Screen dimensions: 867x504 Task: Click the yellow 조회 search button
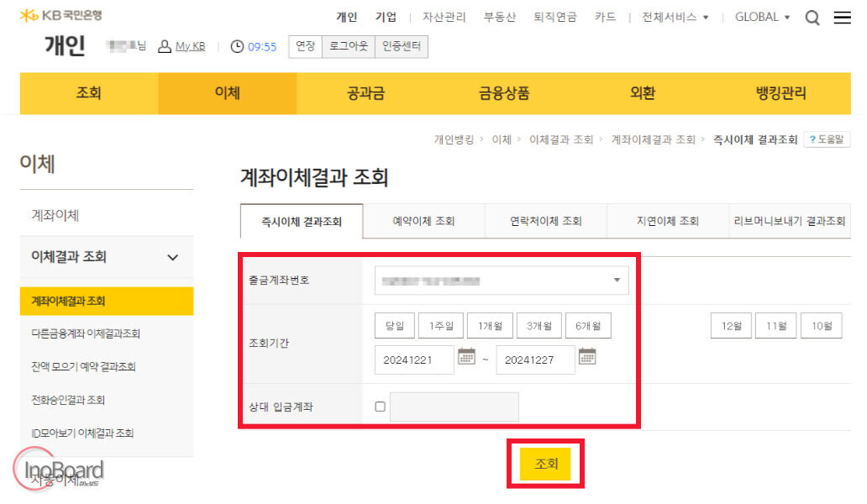(x=546, y=464)
